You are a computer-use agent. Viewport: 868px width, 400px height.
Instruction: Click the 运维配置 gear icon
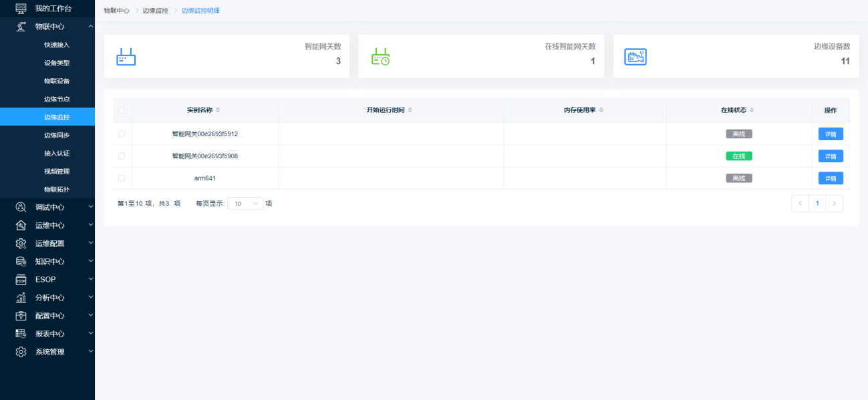click(x=21, y=243)
